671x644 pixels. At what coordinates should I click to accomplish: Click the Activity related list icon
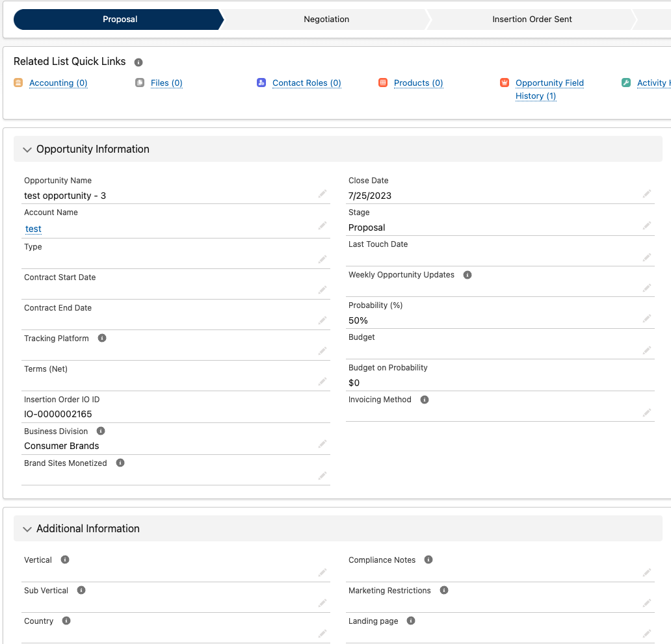click(625, 83)
